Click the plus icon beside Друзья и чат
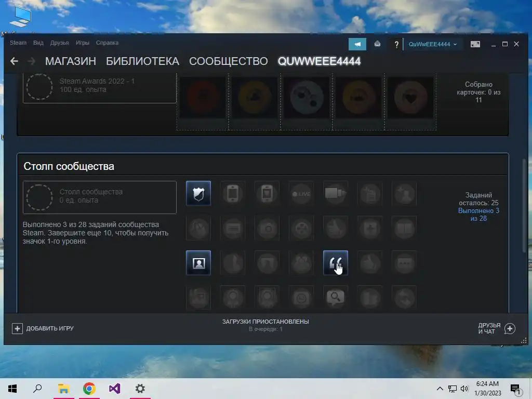Screen dimensions: 532x399 [x=510, y=328]
